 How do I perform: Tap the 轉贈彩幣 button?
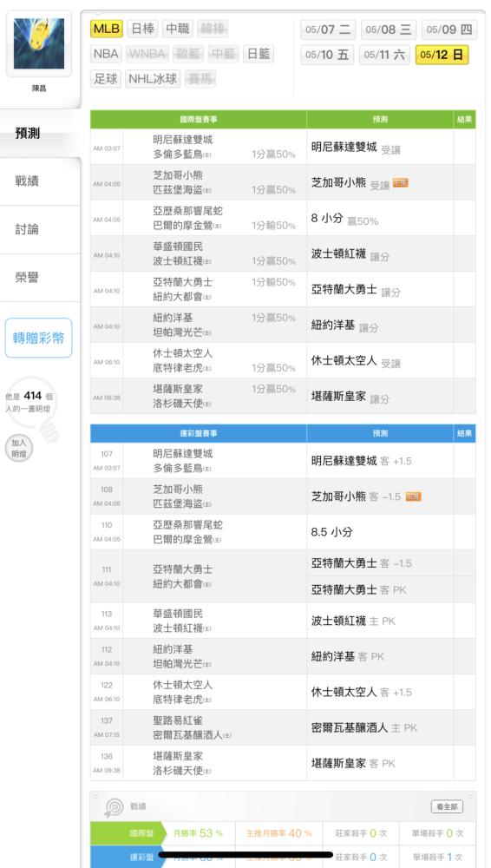coord(39,339)
